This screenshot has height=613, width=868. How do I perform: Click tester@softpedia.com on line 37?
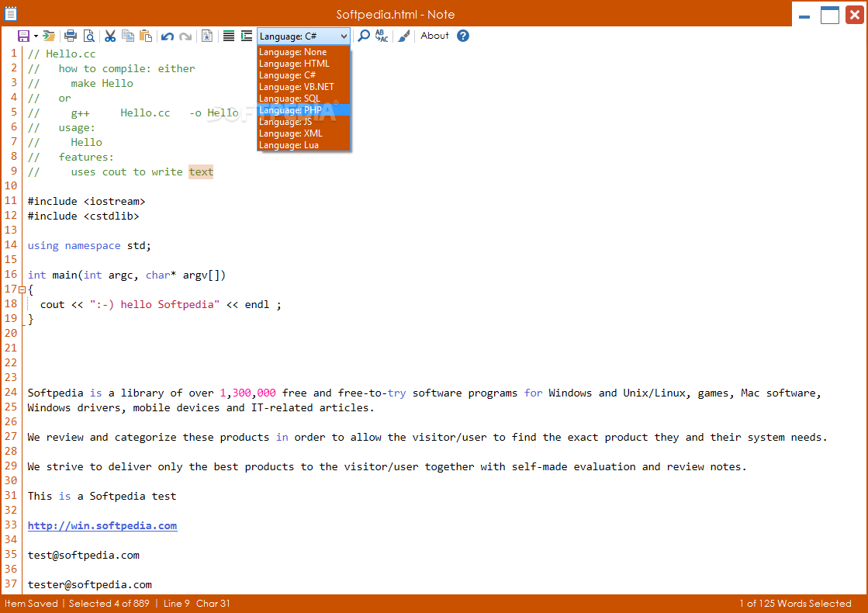click(x=90, y=584)
